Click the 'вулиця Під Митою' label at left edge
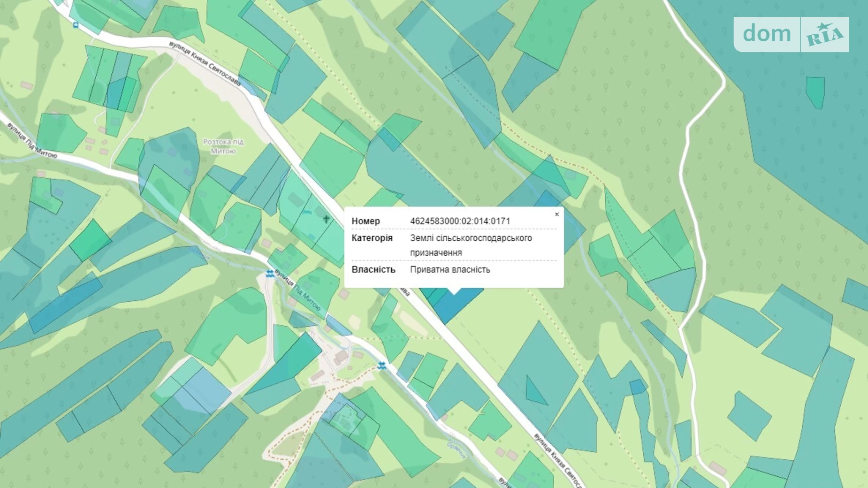This screenshot has width=868, height=488. [32, 140]
